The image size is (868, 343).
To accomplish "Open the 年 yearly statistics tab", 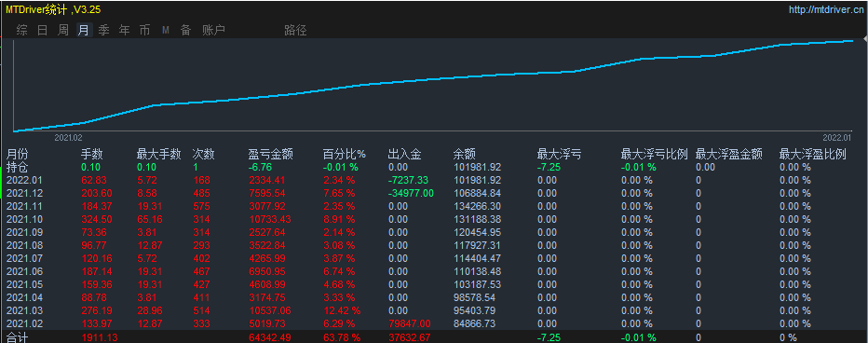I will 125,31.
